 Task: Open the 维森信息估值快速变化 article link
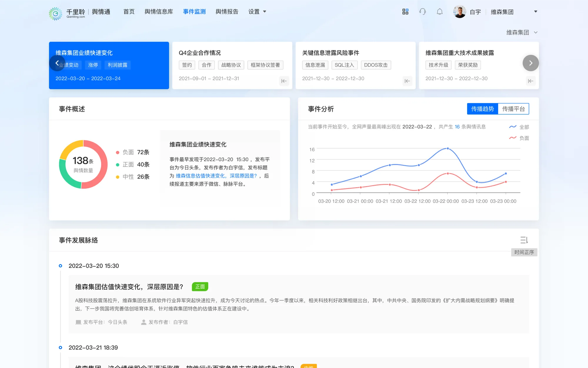pos(216,176)
